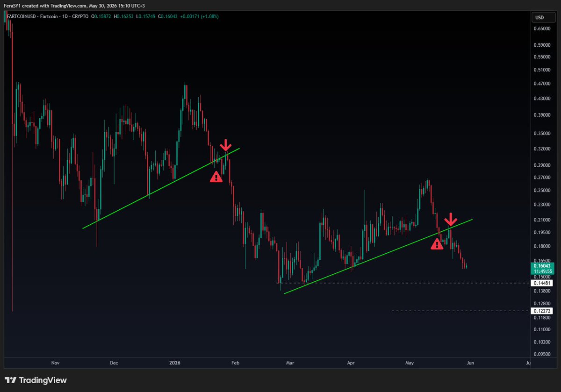The height and width of the screenshot is (392, 561).
Task: Click the 0.59000 price axis label
Action: coord(542,45)
